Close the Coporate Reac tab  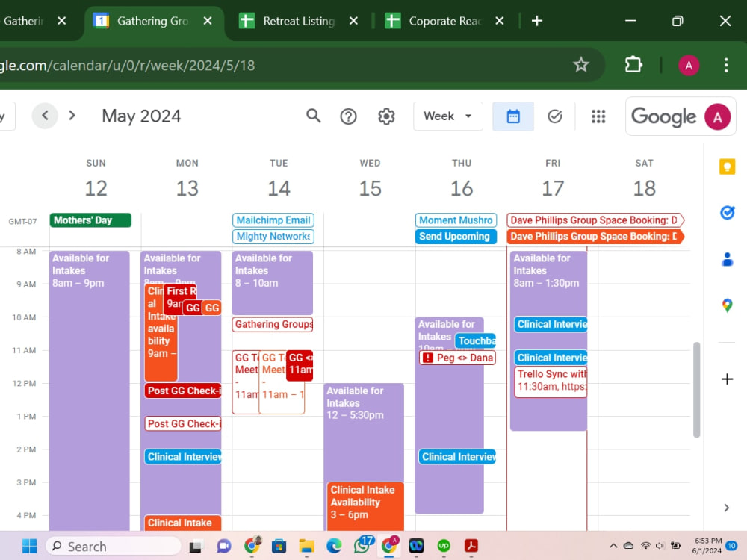coord(499,21)
